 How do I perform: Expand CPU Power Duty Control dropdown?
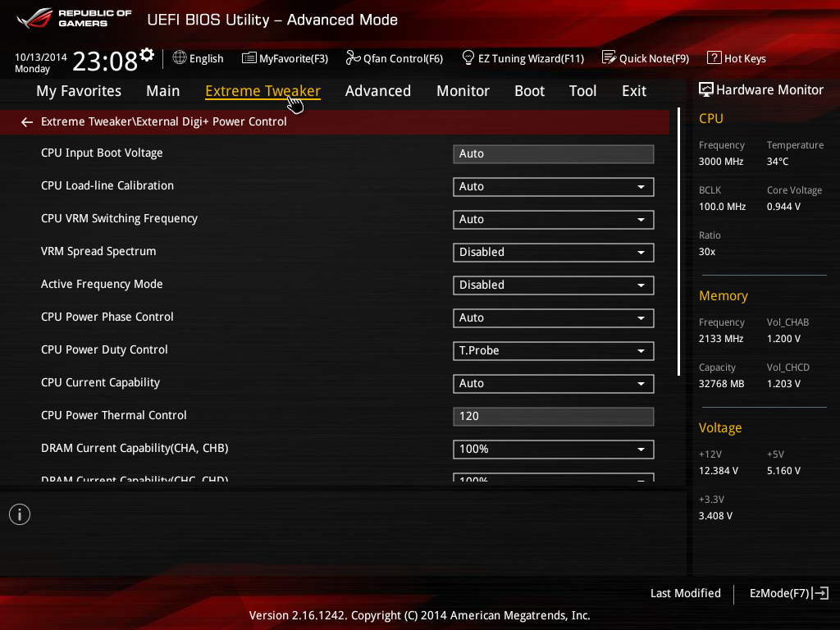click(x=554, y=351)
